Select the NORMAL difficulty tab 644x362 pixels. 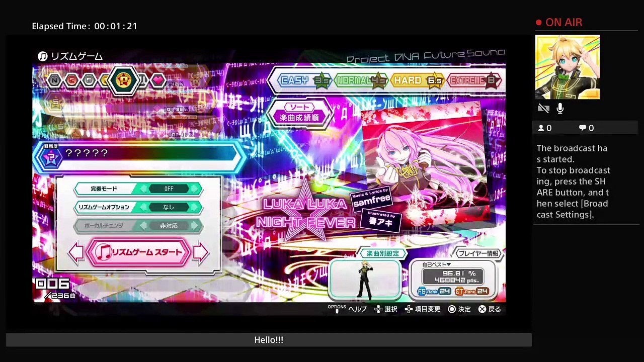tap(361, 80)
